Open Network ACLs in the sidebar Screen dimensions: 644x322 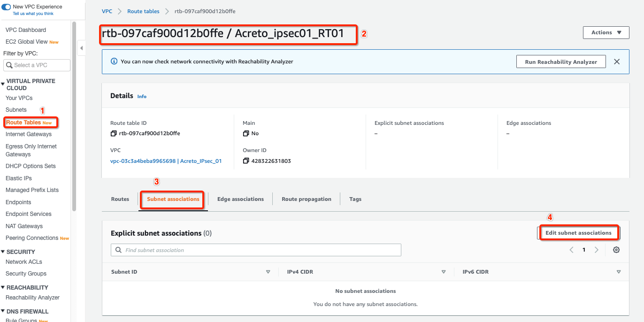(x=24, y=262)
